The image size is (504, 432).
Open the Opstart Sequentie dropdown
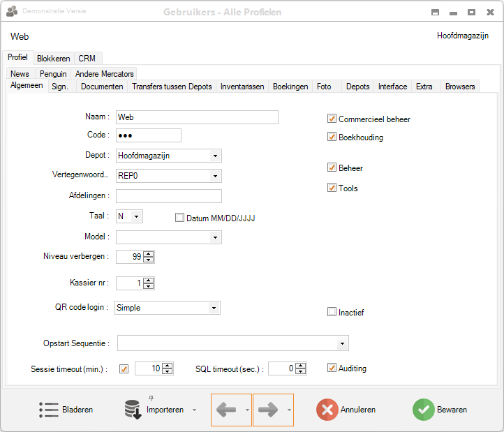(x=342, y=343)
